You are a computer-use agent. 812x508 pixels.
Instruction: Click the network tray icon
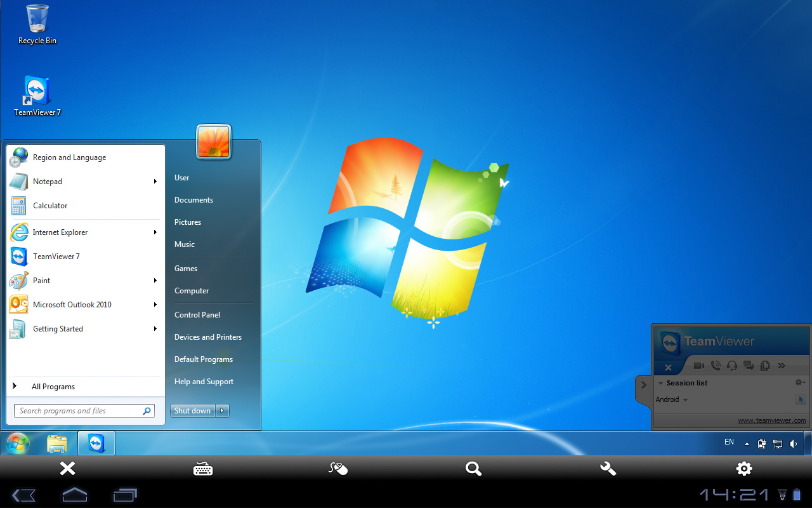click(x=778, y=444)
